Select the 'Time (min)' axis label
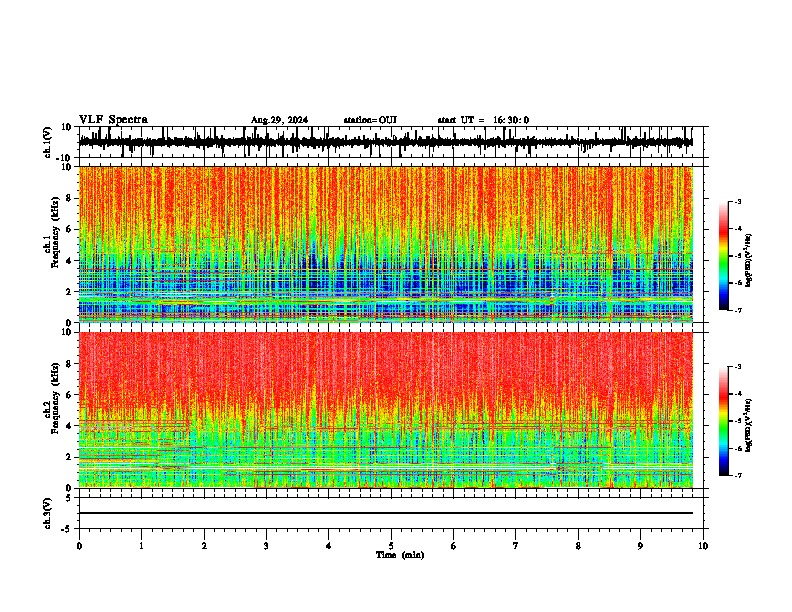Image resolution: width=792 pixels, height=612 pixels. [400, 555]
